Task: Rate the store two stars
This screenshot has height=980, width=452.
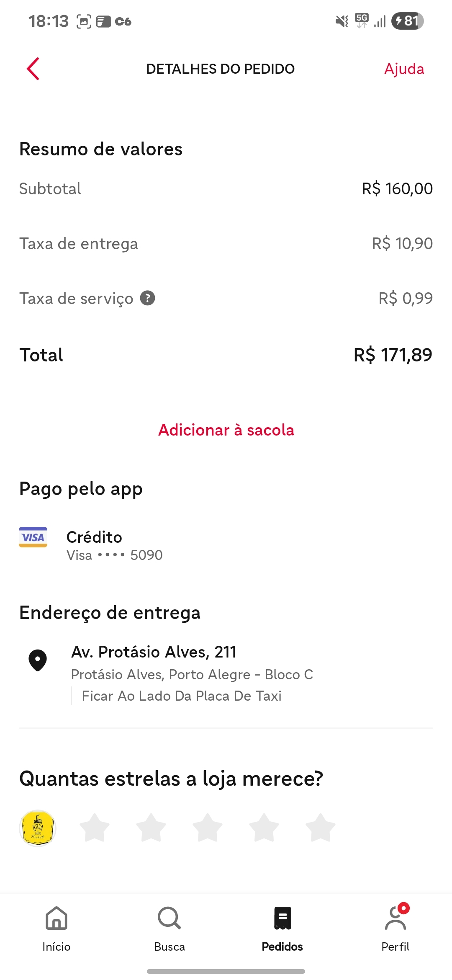Action: (x=151, y=828)
